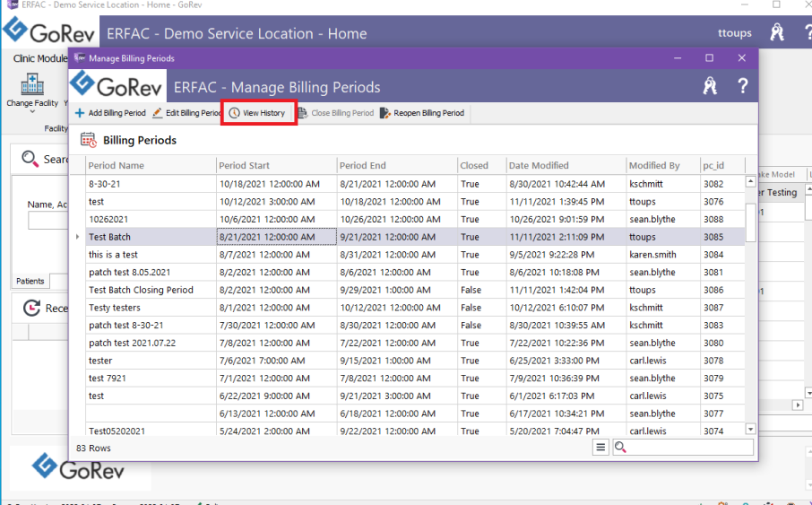Sort by Date Modified column header
812x505 pixels.
coord(566,165)
